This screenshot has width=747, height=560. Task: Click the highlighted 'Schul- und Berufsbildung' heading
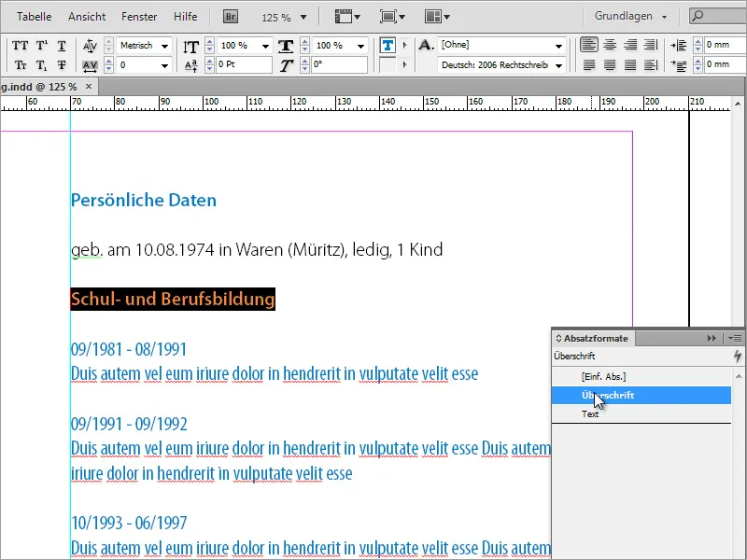coord(173,299)
